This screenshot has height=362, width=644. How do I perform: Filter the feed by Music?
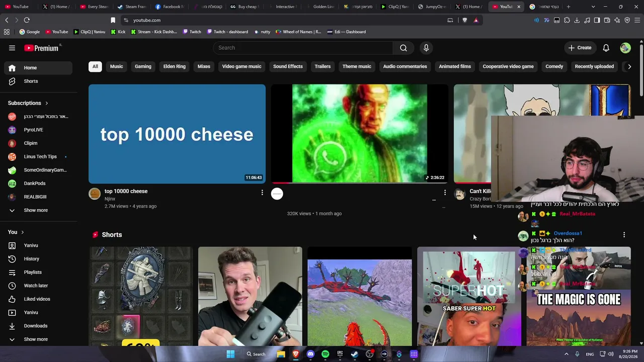pyautogui.click(x=116, y=66)
